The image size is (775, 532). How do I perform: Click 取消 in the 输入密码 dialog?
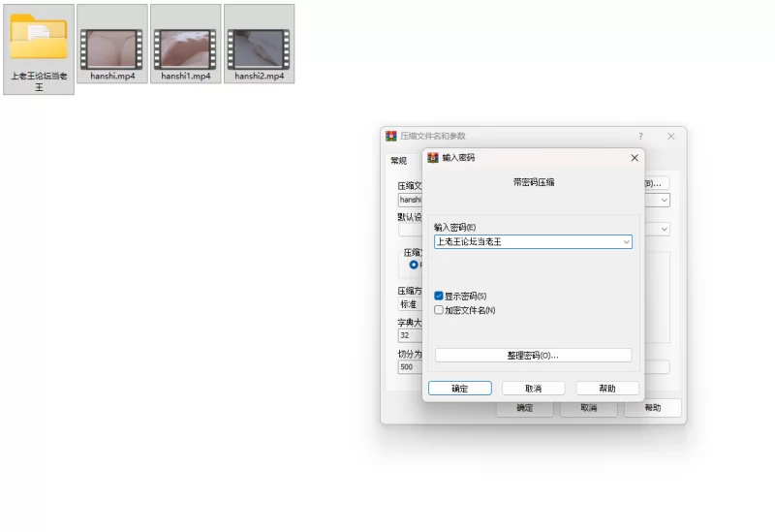(x=534, y=389)
